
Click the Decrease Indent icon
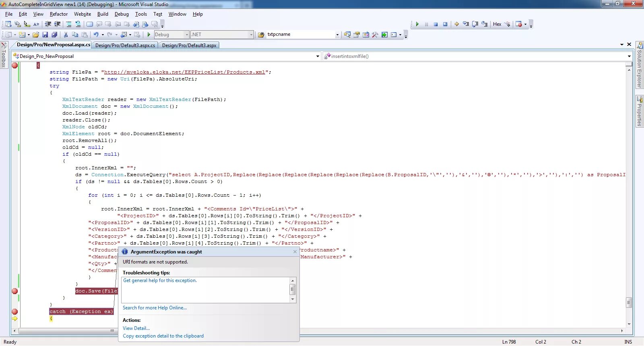tap(48, 24)
